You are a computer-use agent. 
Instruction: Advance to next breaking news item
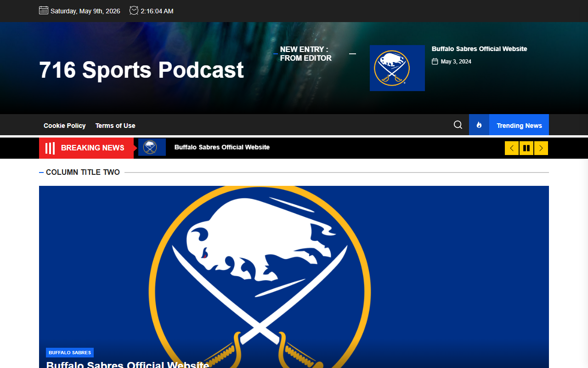pyautogui.click(x=541, y=148)
